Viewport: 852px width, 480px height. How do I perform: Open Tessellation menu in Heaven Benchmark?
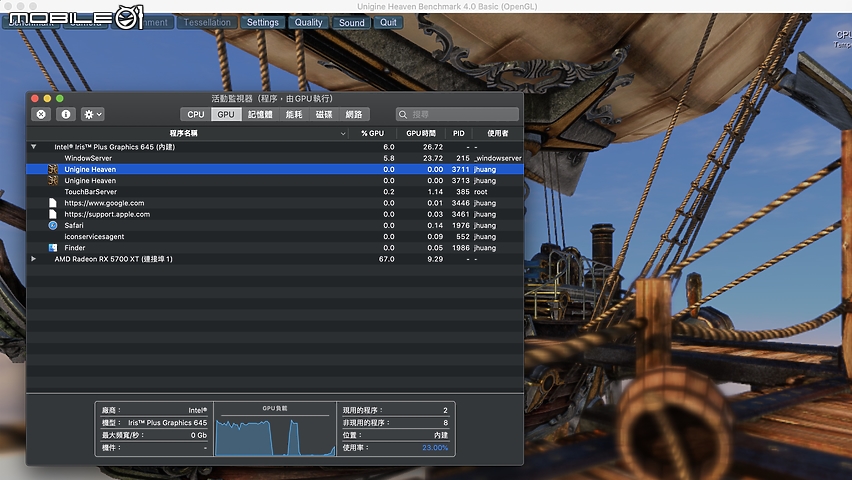pos(207,22)
